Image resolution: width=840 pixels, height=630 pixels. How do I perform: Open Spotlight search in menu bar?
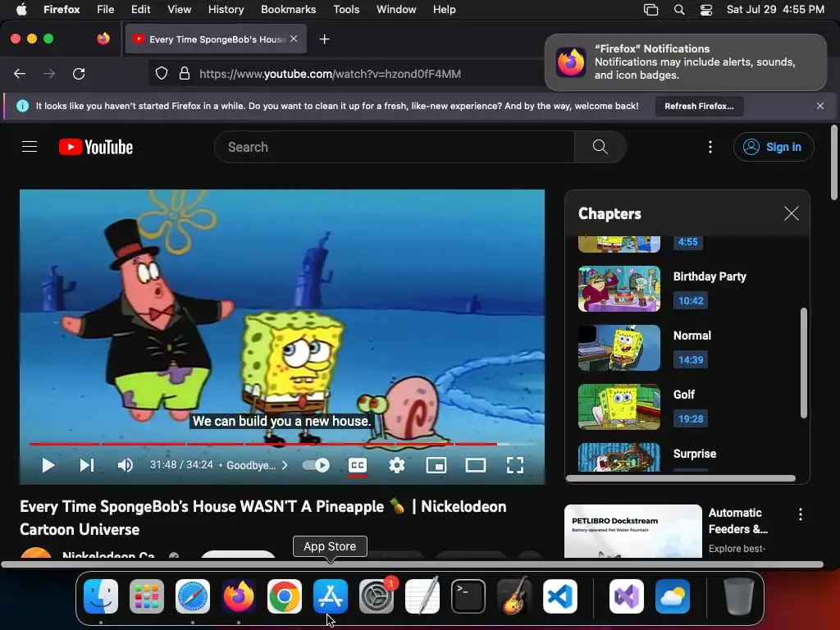click(679, 10)
